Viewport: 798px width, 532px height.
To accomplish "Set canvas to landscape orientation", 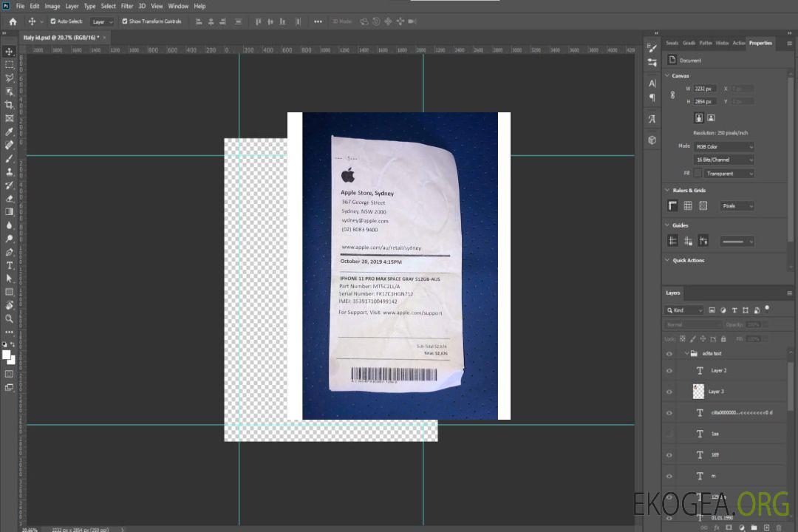I will (x=711, y=118).
